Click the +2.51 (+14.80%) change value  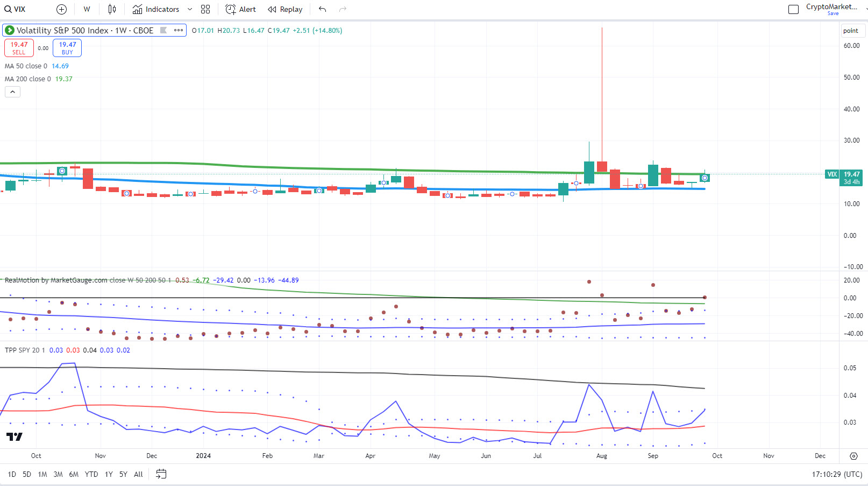coord(317,31)
